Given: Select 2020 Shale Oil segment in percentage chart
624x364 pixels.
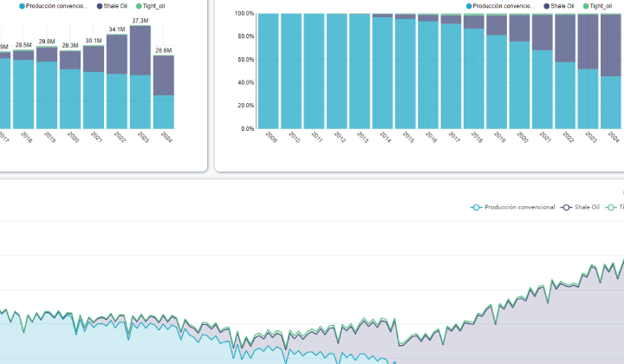Looking at the screenshot, I should [x=520, y=29].
